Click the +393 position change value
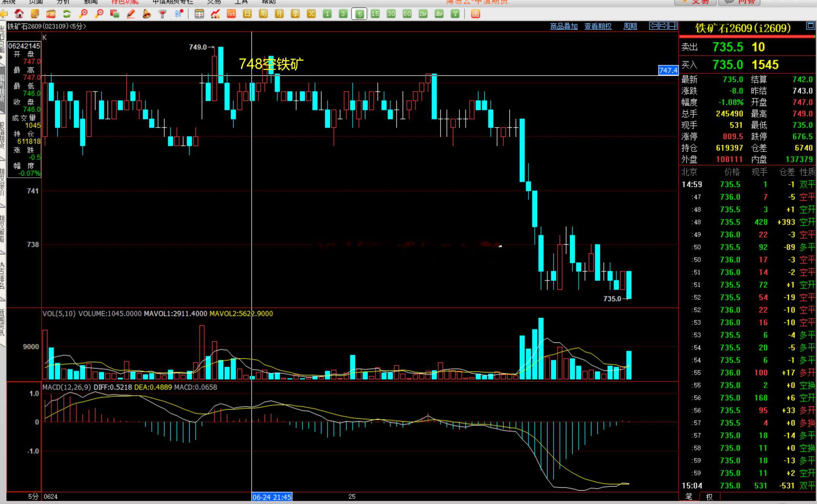The width and height of the screenshot is (817, 504). pyautogui.click(x=786, y=222)
